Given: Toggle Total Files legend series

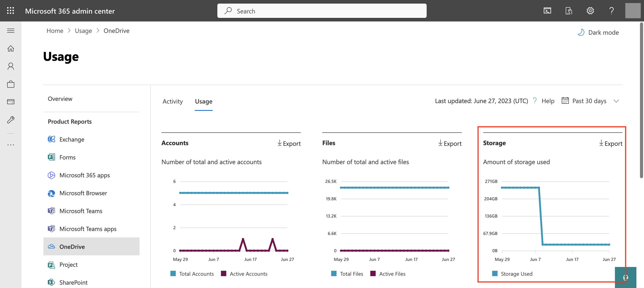Looking at the screenshot, I should tap(347, 274).
